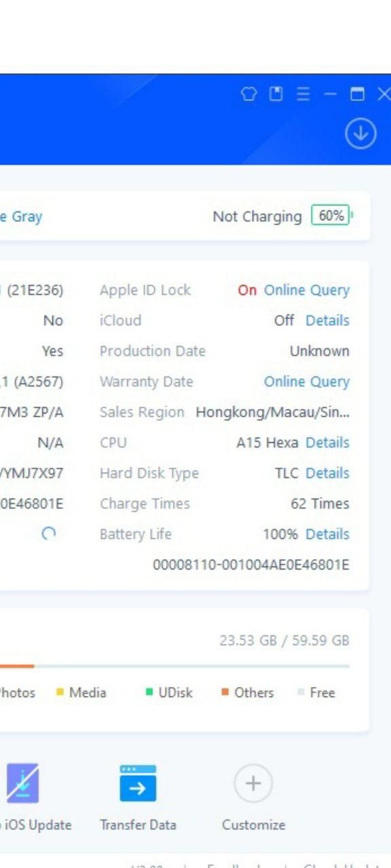Add a shortcut with the Customize plus icon
Image resolution: width=391 pixels, height=868 pixels.
pyautogui.click(x=253, y=783)
